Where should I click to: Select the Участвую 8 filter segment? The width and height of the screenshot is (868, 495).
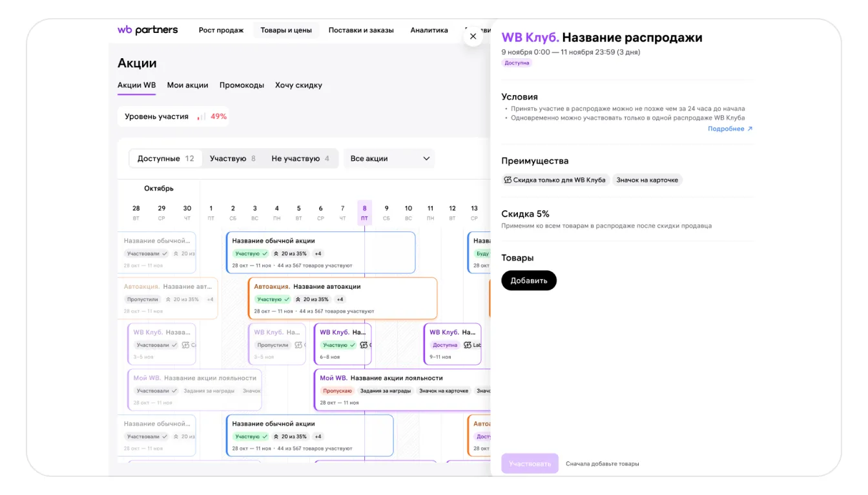[x=232, y=158]
